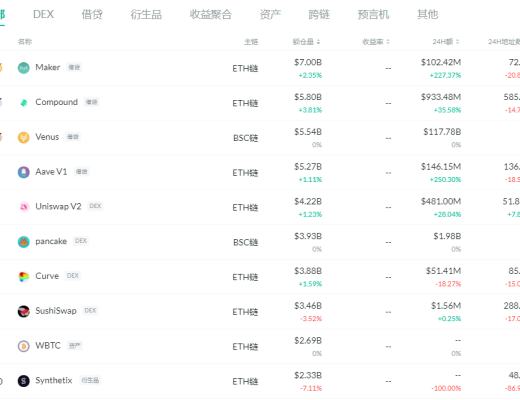The image size is (520, 400).
Task: Click Maker's $102.42M 24H volume
Action: [441, 62]
